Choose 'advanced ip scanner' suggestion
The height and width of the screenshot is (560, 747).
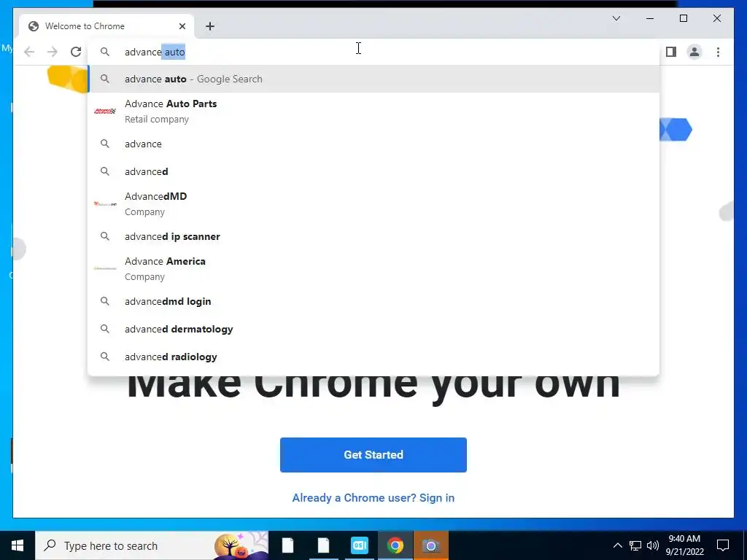[x=374, y=236]
